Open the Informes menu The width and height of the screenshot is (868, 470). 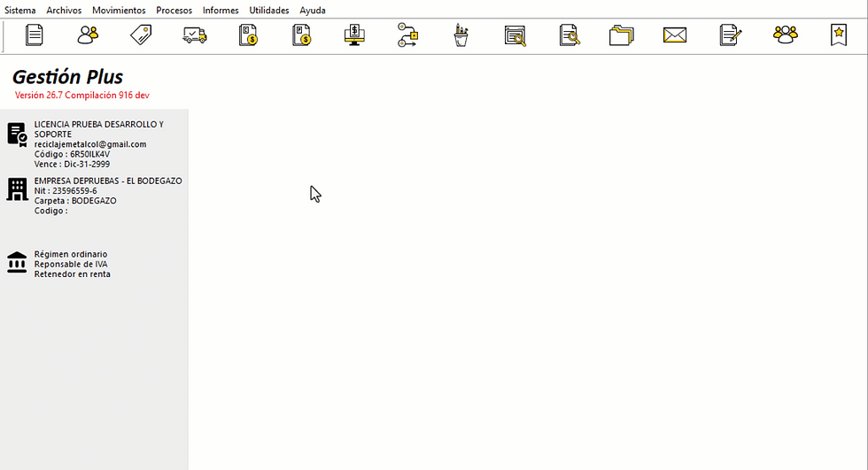coord(221,11)
